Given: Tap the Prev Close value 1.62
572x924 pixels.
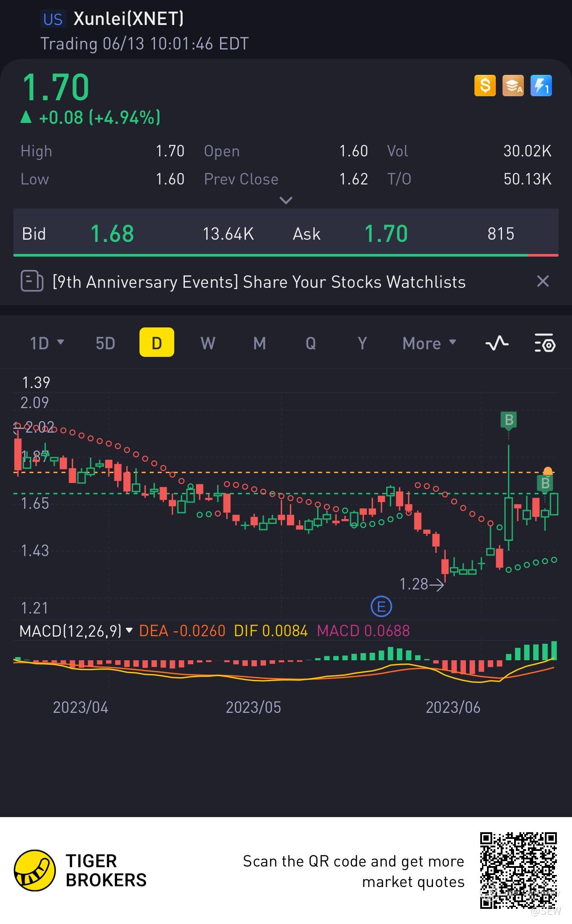Looking at the screenshot, I should pyautogui.click(x=354, y=179).
